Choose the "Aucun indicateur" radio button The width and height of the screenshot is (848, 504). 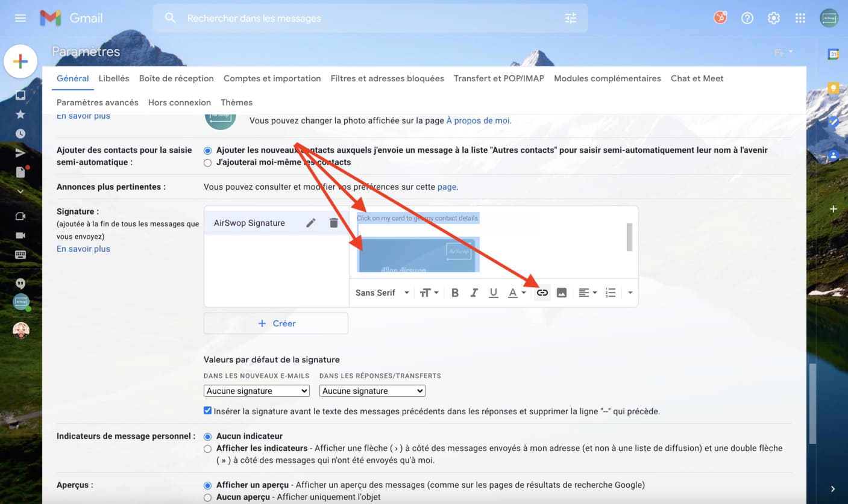click(x=208, y=437)
